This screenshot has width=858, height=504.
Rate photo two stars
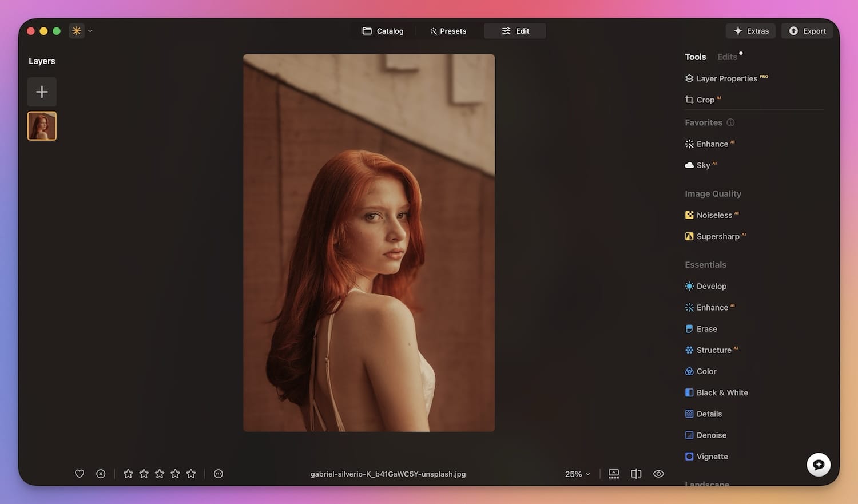click(x=144, y=474)
